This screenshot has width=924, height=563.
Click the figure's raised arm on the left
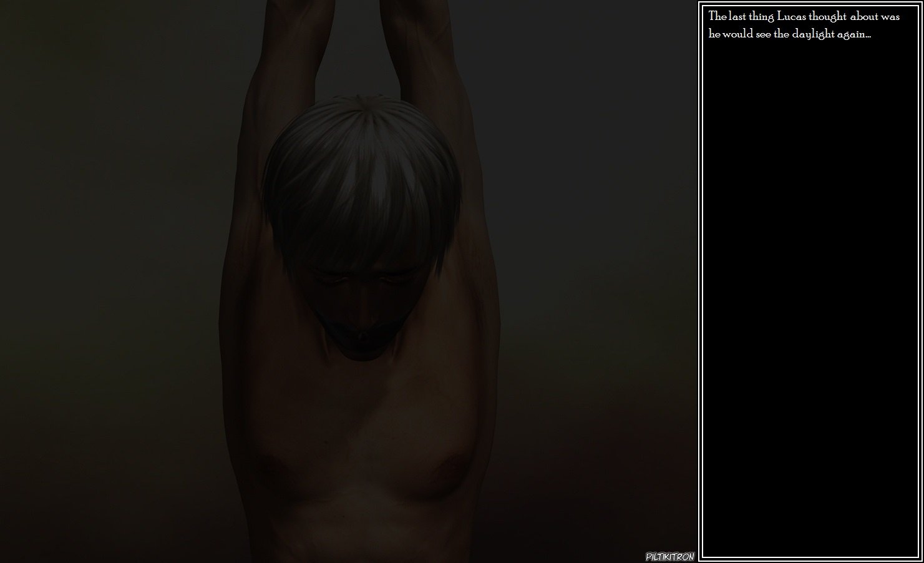click(262, 94)
